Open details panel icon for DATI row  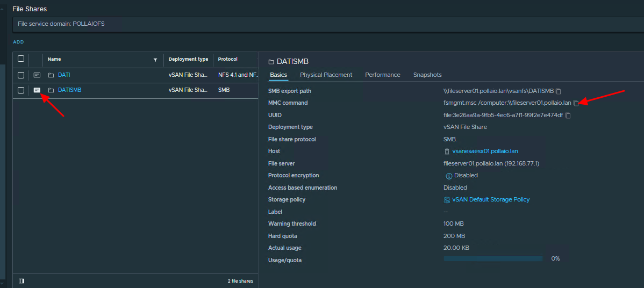pos(37,75)
